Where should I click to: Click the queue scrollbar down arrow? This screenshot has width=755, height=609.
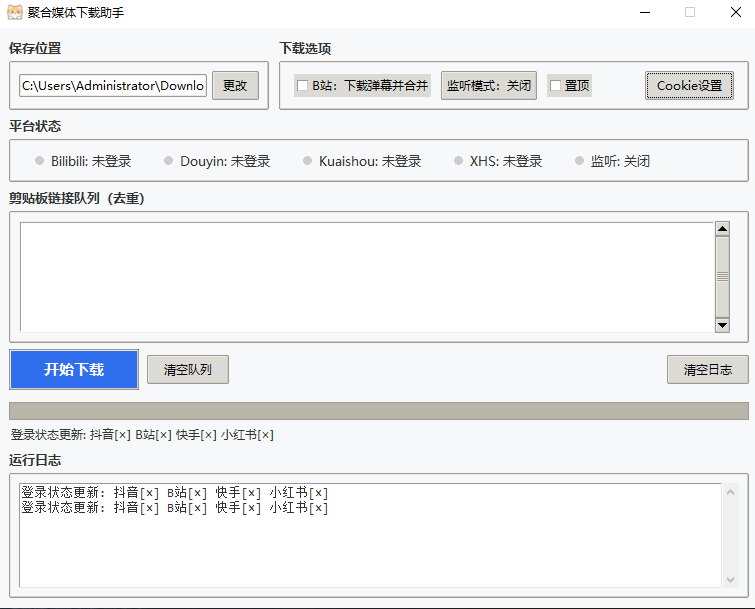[x=722, y=325]
